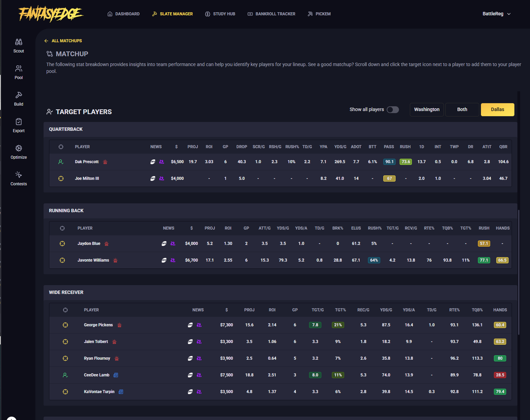Click Dak Prescott's green pool status icon
This screenshot has height=420, width=530.
tap(61, 162)
